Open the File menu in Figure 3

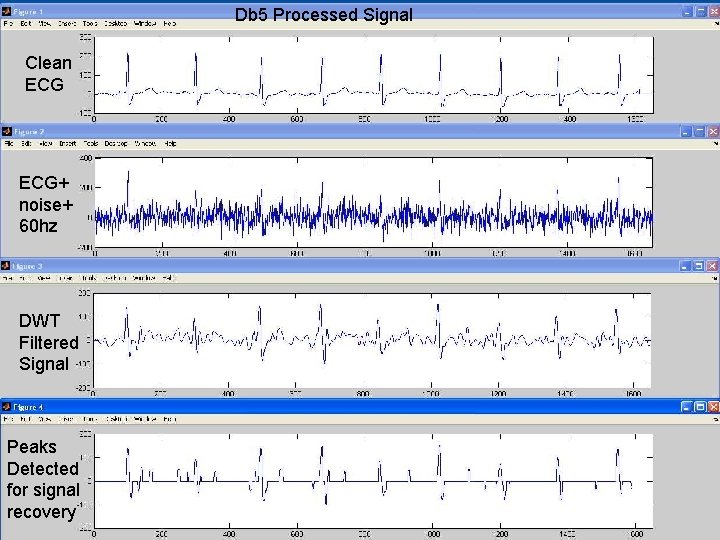(x=7, y=278)
